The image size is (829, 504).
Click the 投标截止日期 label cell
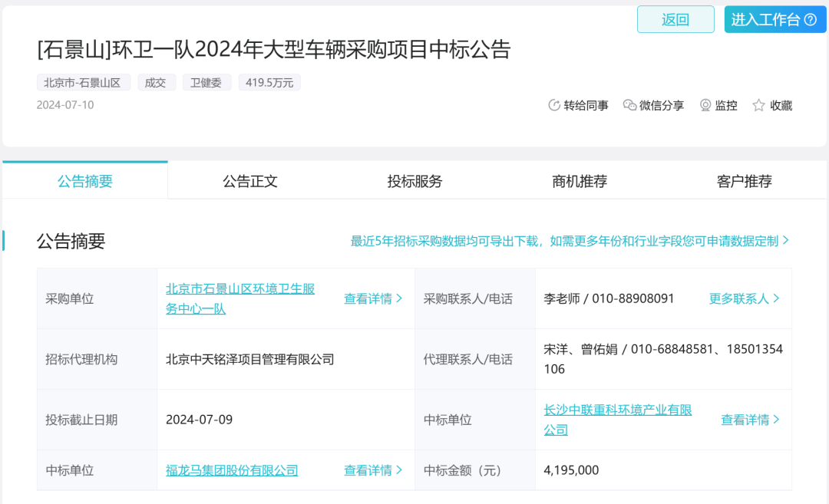[97, 420]
